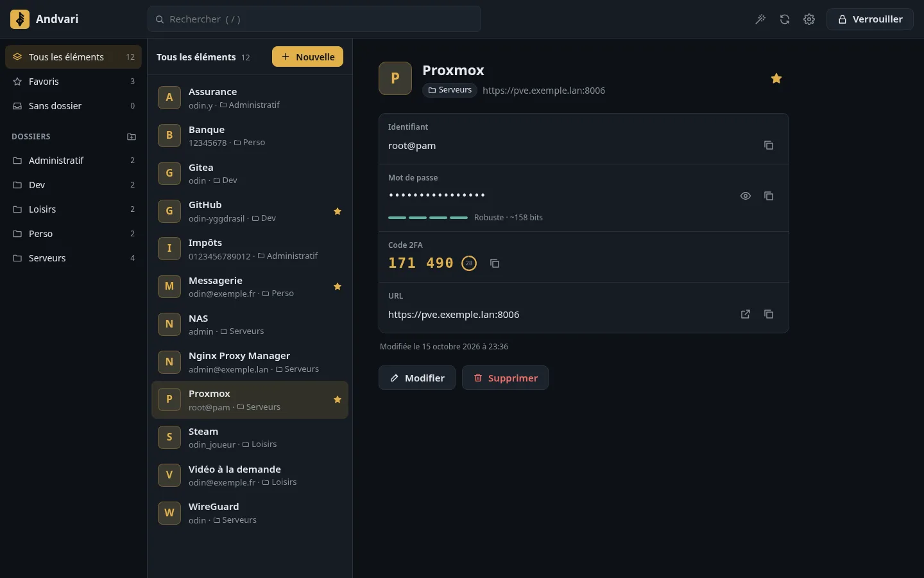Open the password generator wand icon
This screenshot has height=578, width=924.
[x=760, y=19]
